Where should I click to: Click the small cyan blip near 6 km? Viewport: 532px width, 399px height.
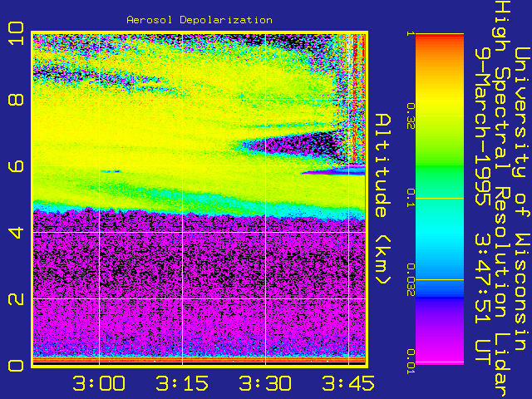111,171
